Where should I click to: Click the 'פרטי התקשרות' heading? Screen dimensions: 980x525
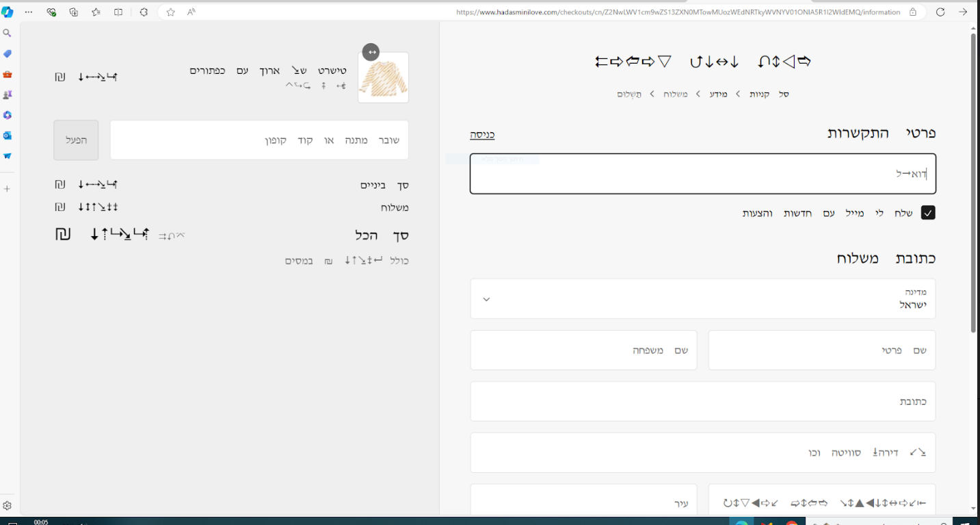882,133
